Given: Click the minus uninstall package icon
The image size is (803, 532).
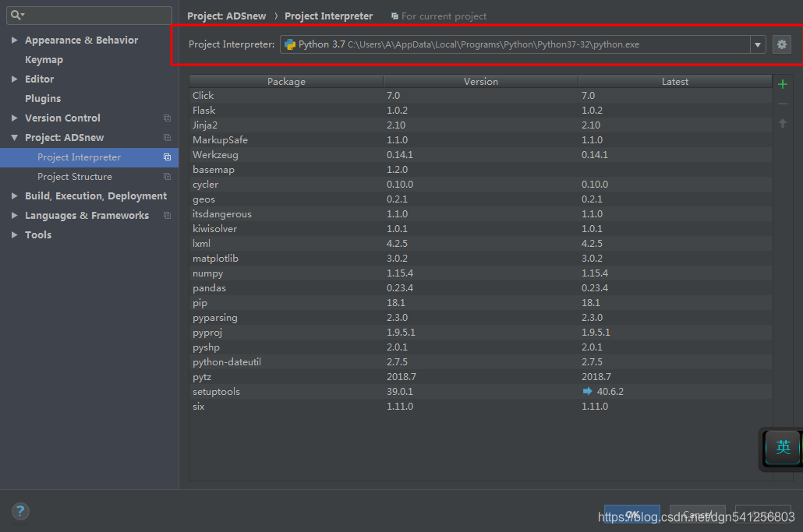Looking at the screenshot, I should click(783, 104).
